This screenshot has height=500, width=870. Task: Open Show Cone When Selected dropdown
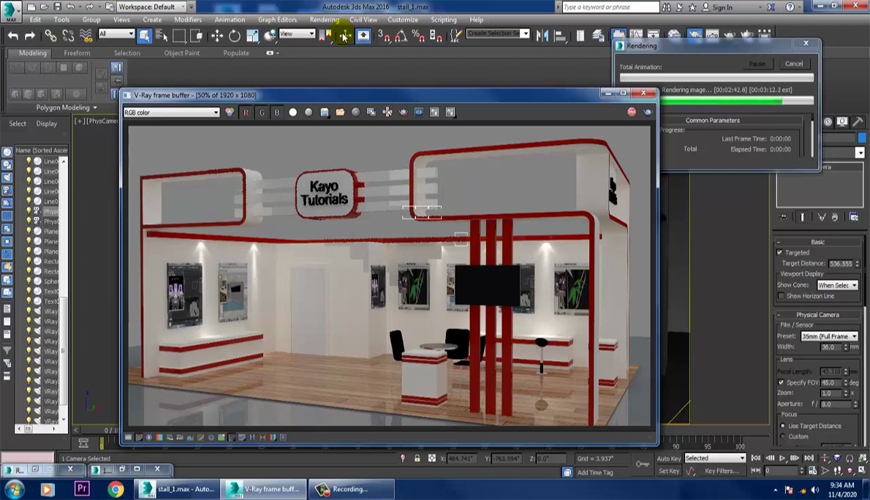[x=838, y=285]
